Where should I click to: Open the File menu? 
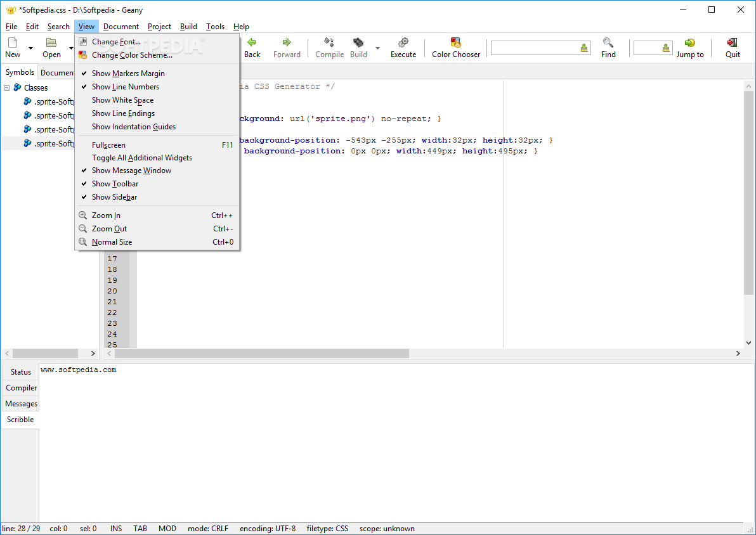[x=11, y=27]
